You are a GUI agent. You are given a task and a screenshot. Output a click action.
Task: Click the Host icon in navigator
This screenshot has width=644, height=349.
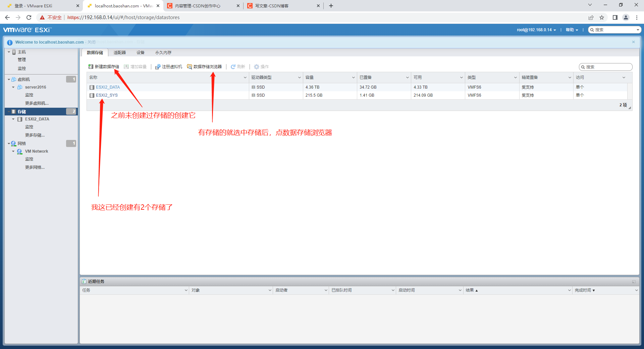point(14,52)
